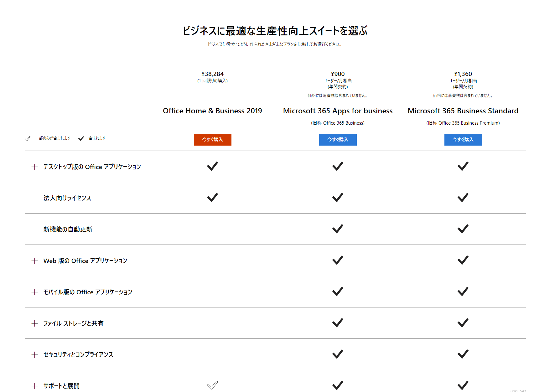Click 法人向けライセンス checkmark under Office Home & Business 2019
Image resolution: width=534 pixels, height=392 pixels.
click(212, 198)
